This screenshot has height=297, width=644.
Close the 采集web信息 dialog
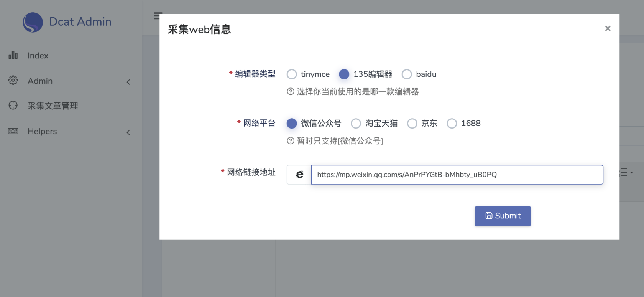(608, 28)
